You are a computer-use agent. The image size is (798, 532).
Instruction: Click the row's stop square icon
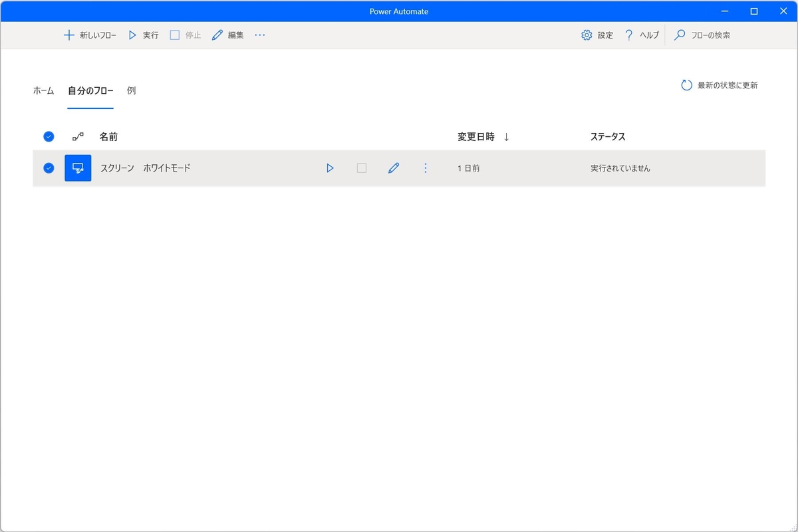coord(362,168)
